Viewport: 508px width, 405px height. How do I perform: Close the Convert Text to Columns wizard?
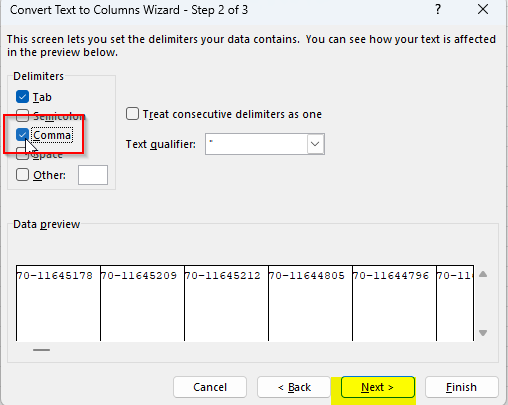click(x=483, y=10)
